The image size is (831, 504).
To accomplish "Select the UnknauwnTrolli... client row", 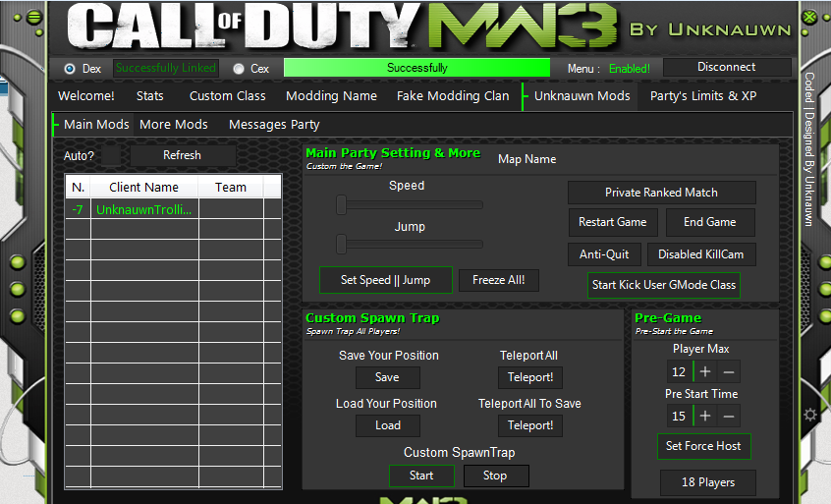I will (173, 210).
